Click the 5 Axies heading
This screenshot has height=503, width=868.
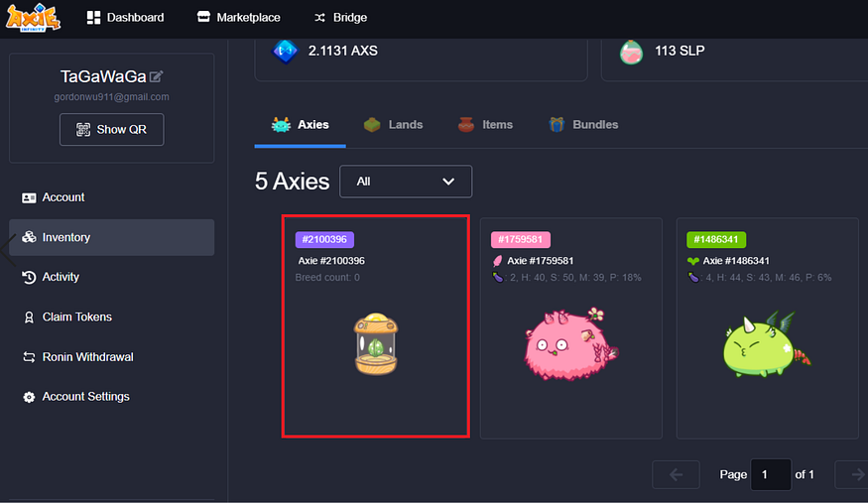pos(292,182)
